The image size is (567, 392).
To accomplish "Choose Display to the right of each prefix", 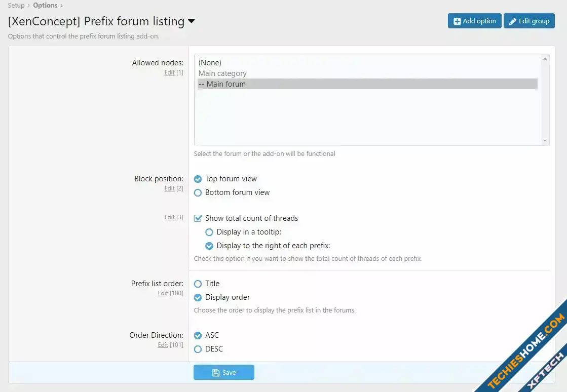I will 209,246.
